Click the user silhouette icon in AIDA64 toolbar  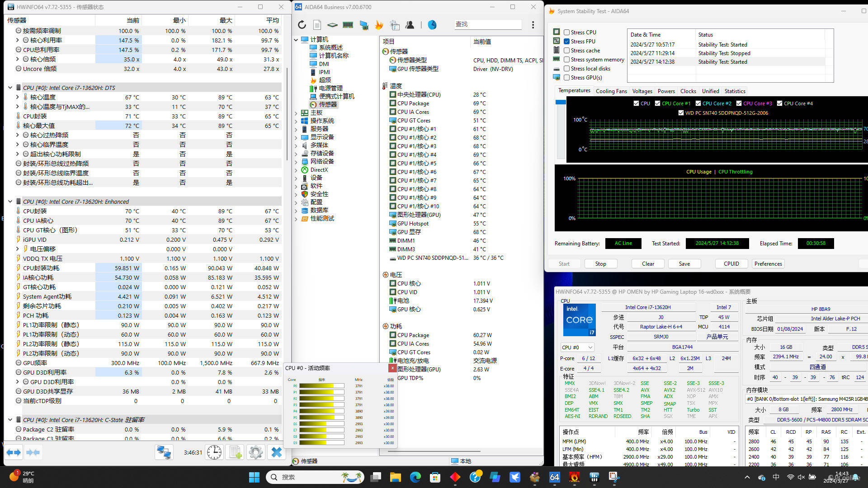click(410, 25)
